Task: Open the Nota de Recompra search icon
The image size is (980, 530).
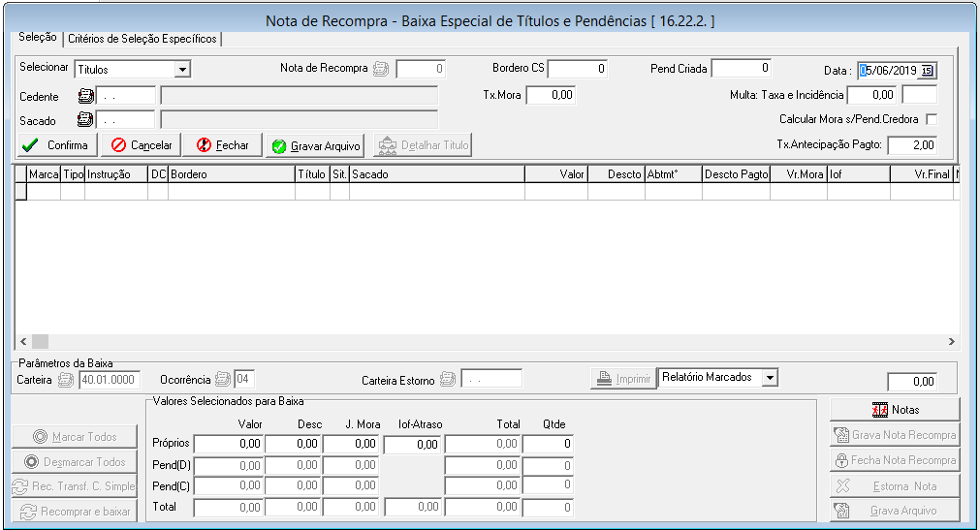Action: 382,69
